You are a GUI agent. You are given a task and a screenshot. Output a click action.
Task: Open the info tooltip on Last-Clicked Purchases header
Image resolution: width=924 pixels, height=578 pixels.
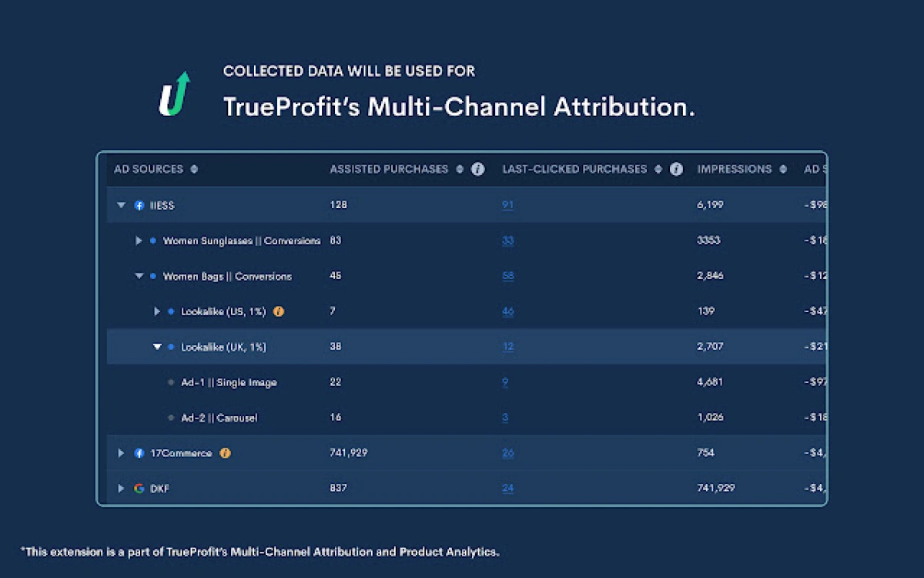pyautogui.click(x=676, y=169)
